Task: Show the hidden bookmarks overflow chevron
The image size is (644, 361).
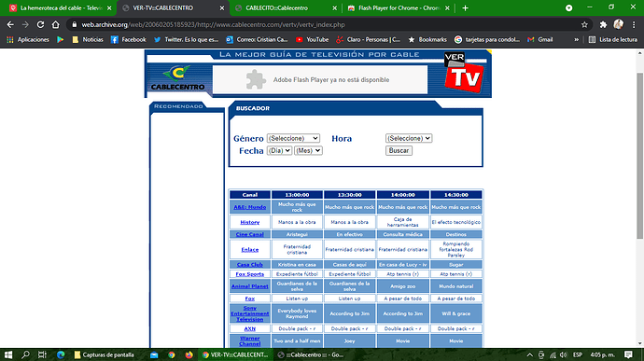Action: point(576,39)
